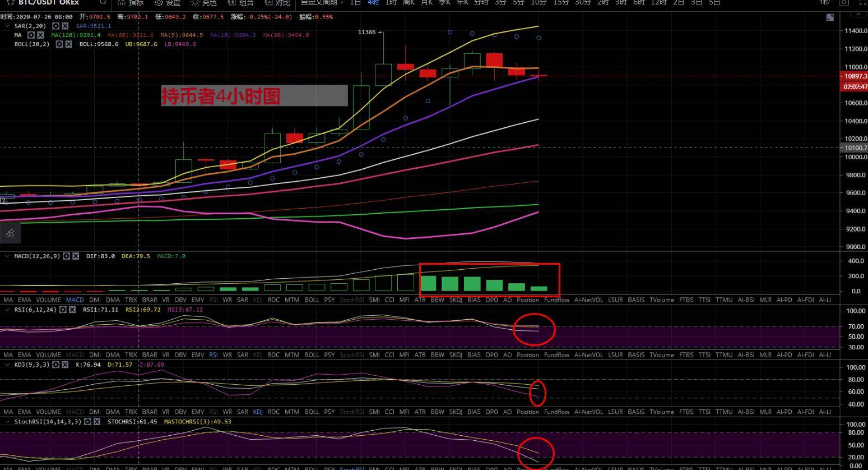868x470 pixels.
Task: Collapse the MACD(12,26,9) panel chevron
Action: click(7, 256)
